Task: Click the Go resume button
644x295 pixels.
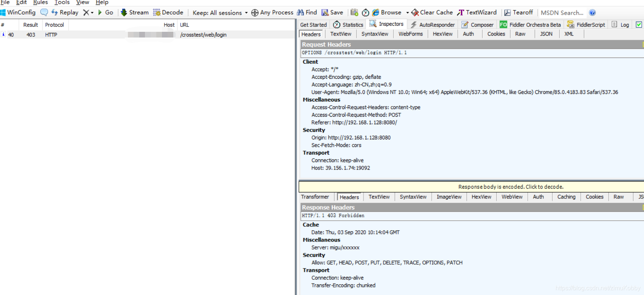Action: point(106,12)
